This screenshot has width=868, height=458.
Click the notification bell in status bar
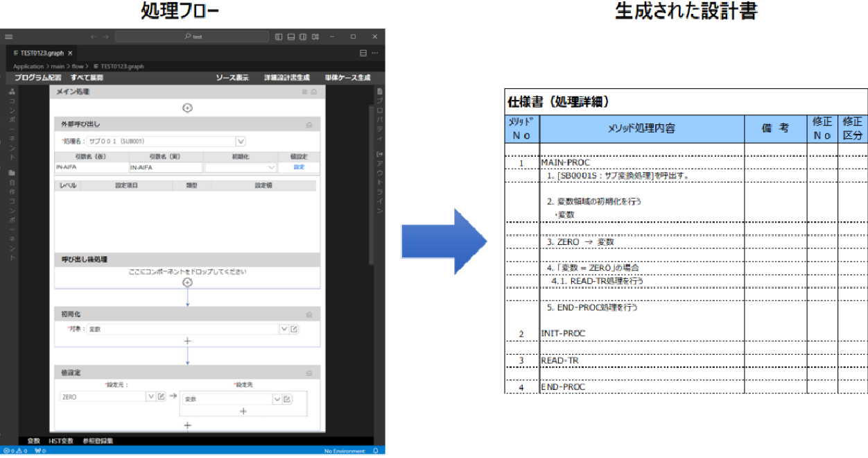coord(375,451)
